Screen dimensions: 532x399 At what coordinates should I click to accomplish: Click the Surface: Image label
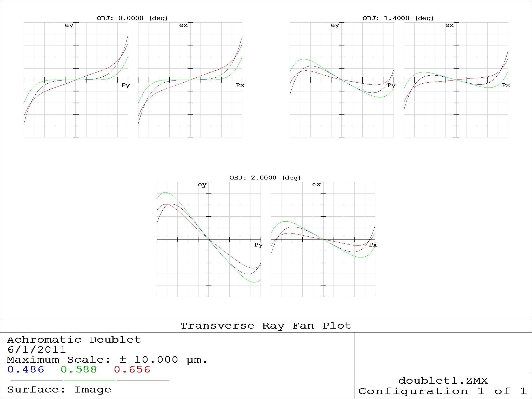click(59, 390)
